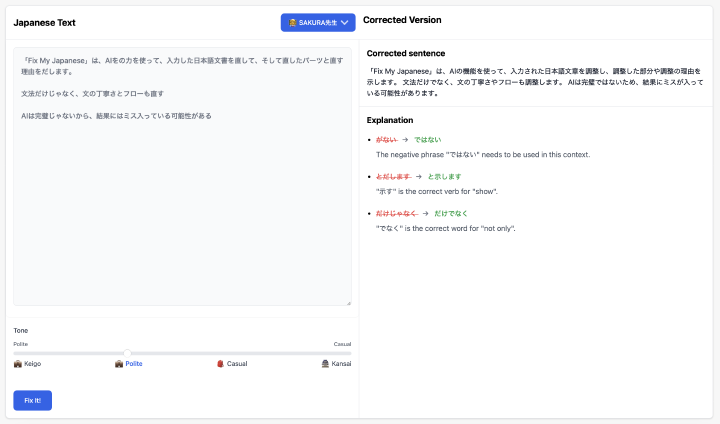Select the Casual tone option

(x=232, y=363)
